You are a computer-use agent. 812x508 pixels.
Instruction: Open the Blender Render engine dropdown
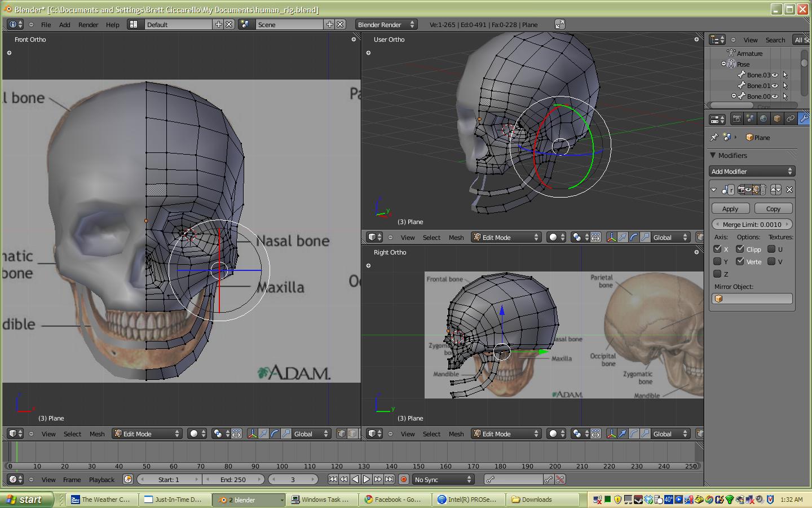pyautogui.click(x=386, y=24)
